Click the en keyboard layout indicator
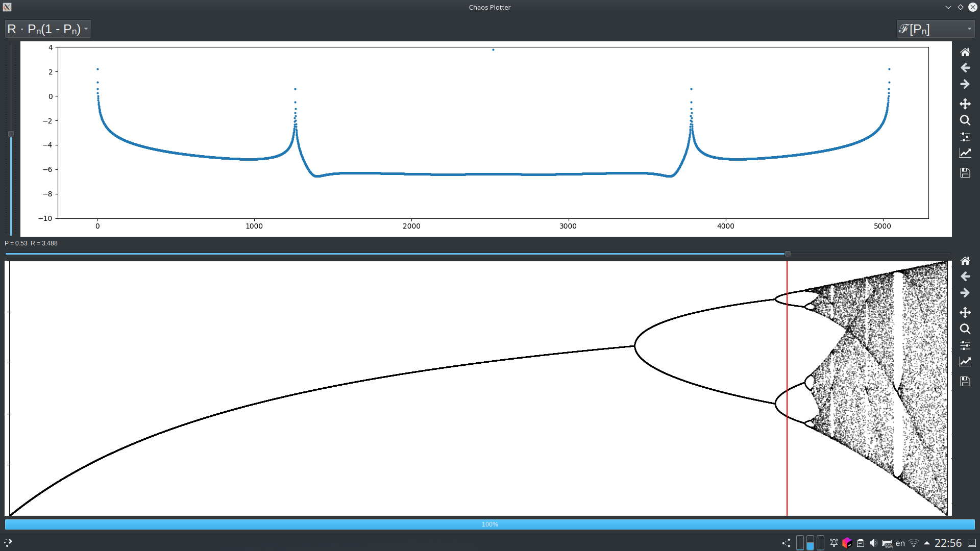The image size is (980, 551). click(x=900, y=543)
